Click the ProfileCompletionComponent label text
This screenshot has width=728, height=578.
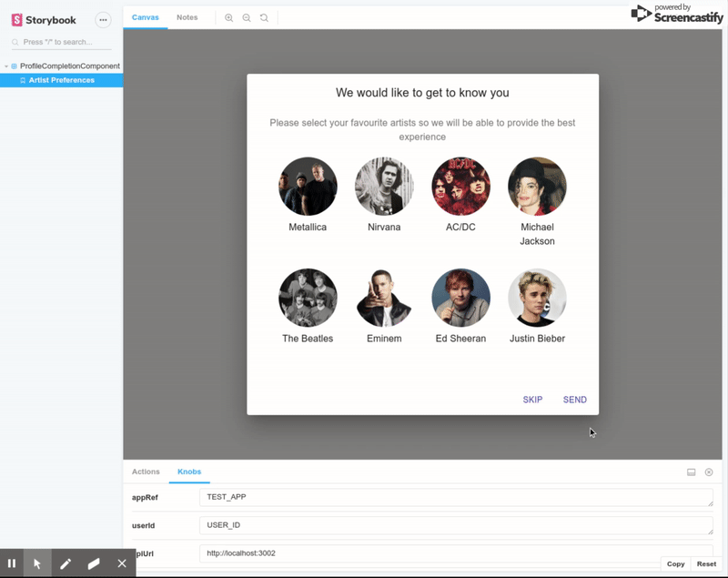[70, 66]
